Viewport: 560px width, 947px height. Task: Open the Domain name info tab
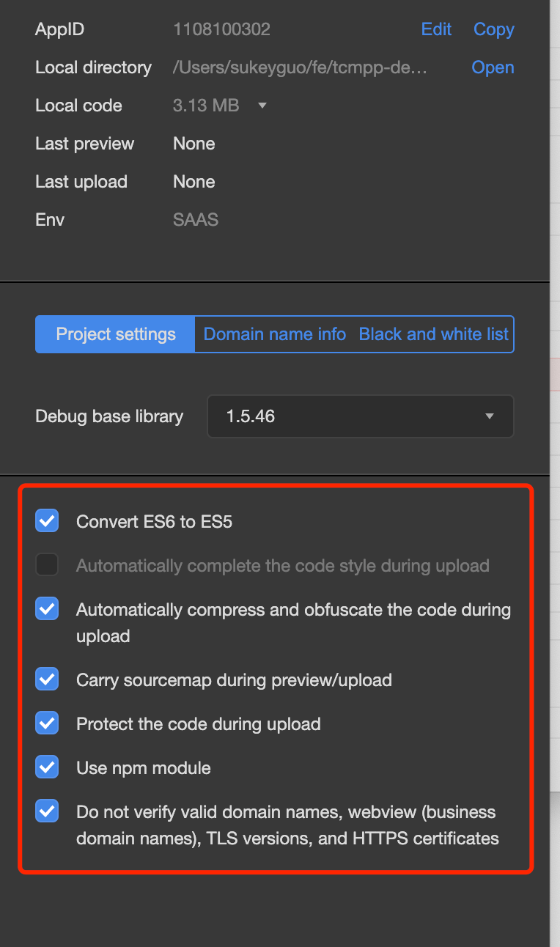pyautogui.click(x=274, y=334)
